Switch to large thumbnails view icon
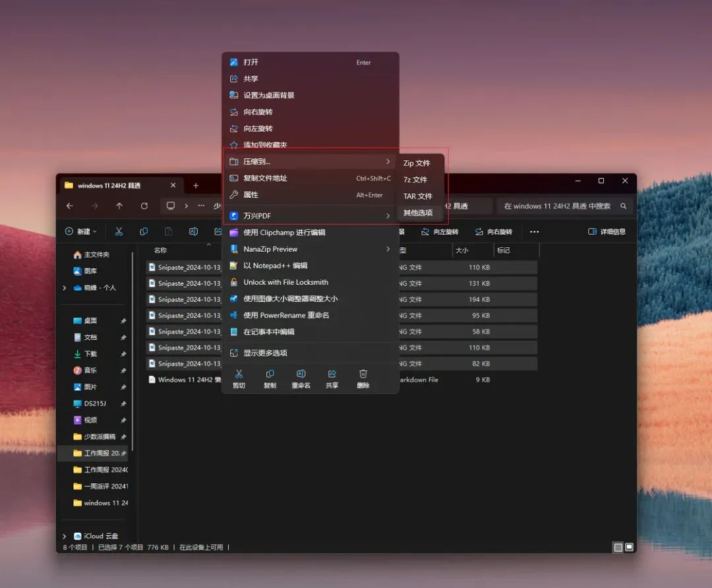The width and height of the screenshot is (712, 588). pyautogui.click(x=630, y=547)
